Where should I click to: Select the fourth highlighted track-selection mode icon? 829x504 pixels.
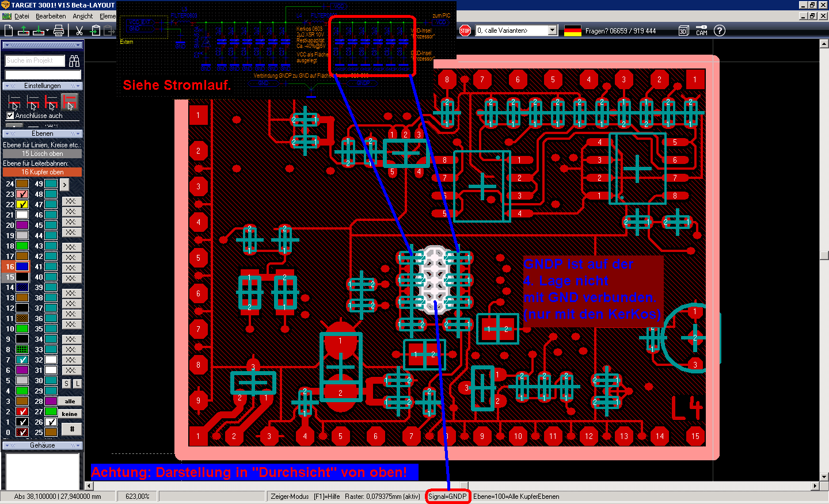click(x=70, y=102)
